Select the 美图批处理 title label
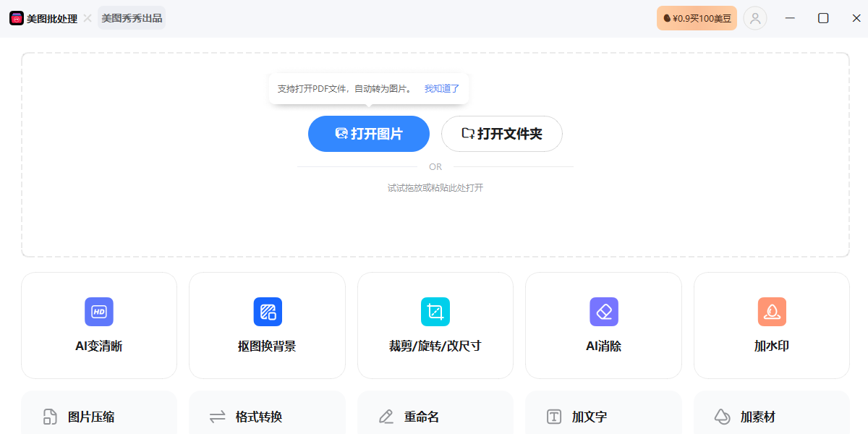868x434 pixels. click(52, 19)
